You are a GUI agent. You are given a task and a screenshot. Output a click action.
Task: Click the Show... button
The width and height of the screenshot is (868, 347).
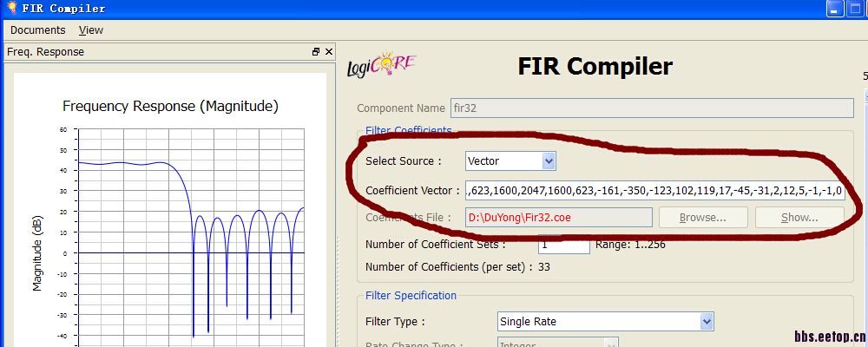click(x=799, y=218)
